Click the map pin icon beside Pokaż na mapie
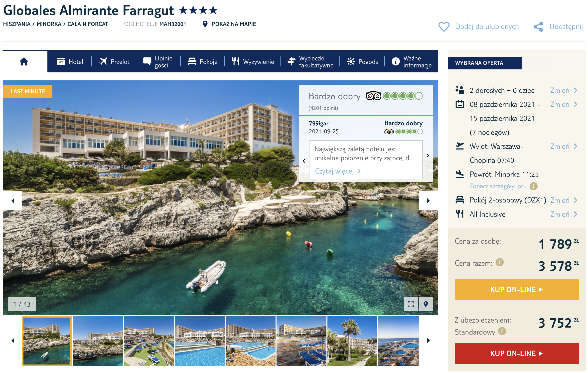Screen dimensions: 588x373 [205, 24]
